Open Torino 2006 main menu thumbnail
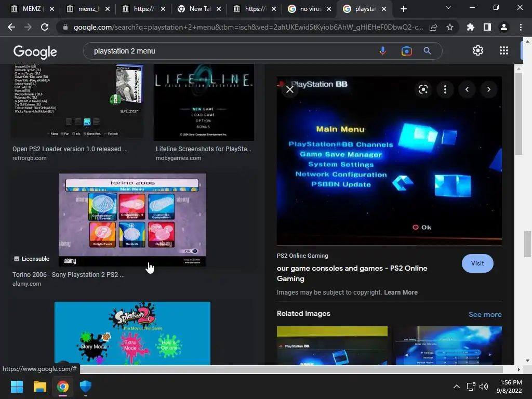Image resolution: width=532 pixels, height=399 pixels. pos(132,220)
